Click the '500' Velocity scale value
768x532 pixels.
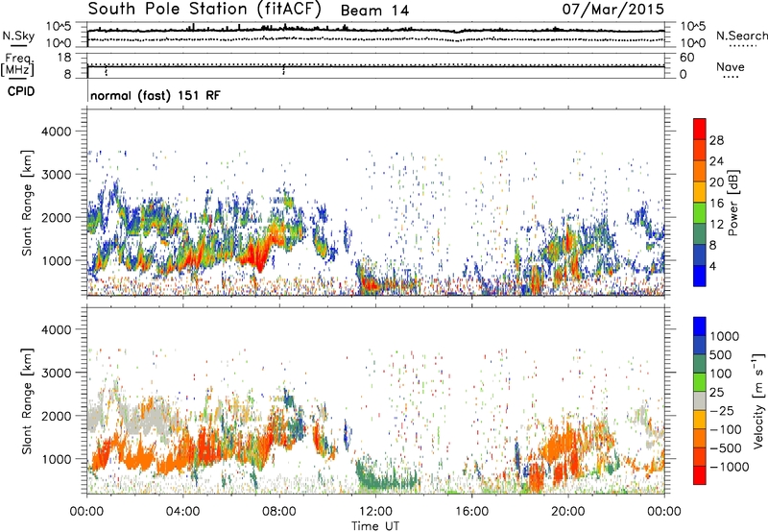pyautogui.click(x=720, y=355)
